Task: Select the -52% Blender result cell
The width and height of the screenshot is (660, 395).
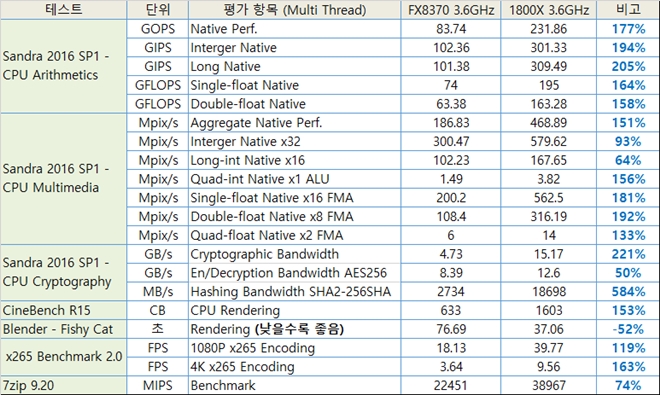Action: [628, 329]
